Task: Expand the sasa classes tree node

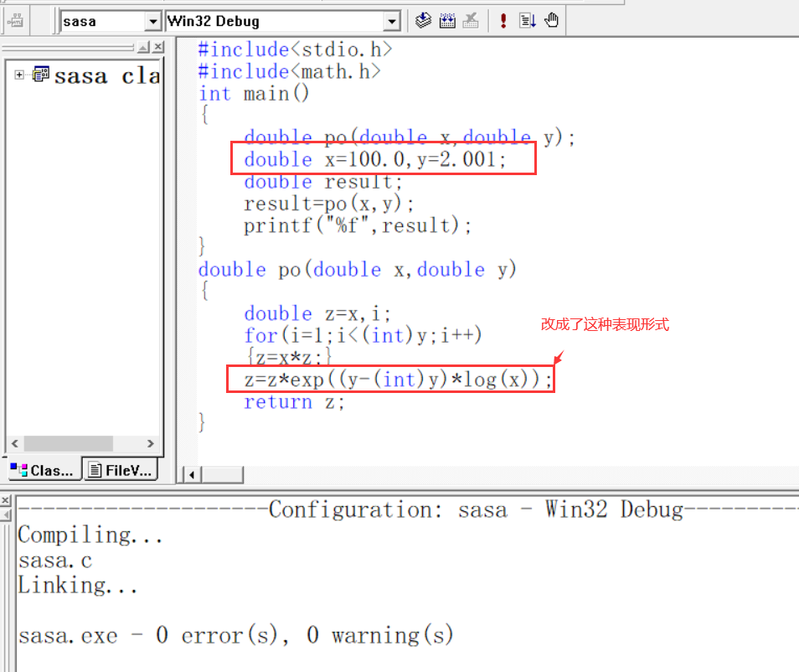Action: tap(19, 75)
